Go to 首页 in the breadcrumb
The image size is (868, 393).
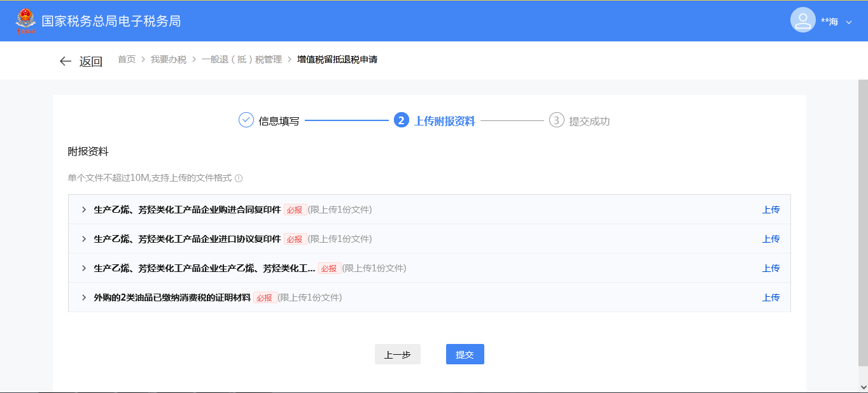(127, 59)
